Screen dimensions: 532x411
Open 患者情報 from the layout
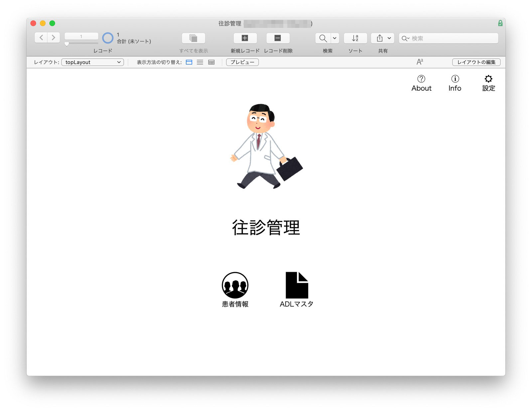(x=235, y=286)
